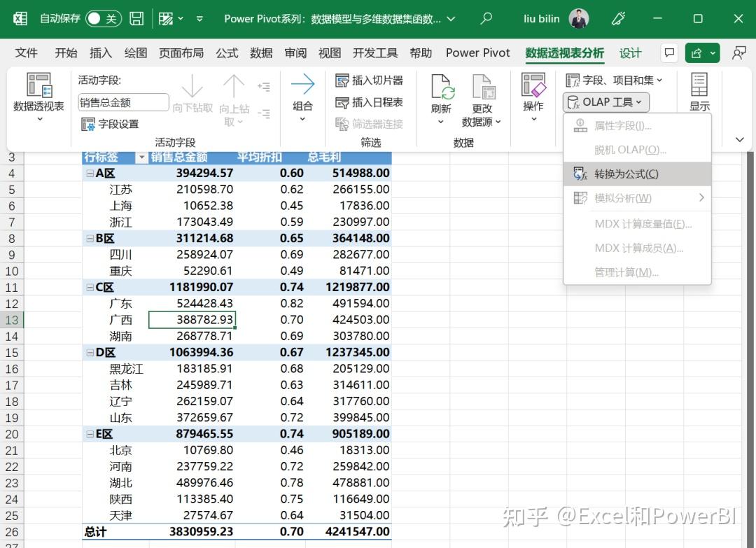Collapse the C区 group
Screen dimensions: 756x548
(90, 287)
